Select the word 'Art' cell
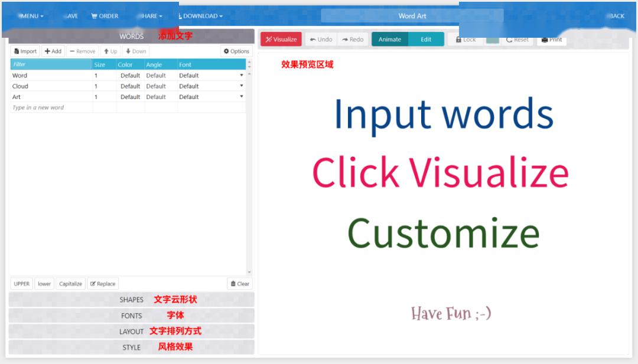The height and width of the screenshot is (364, 638). point(51,97)
